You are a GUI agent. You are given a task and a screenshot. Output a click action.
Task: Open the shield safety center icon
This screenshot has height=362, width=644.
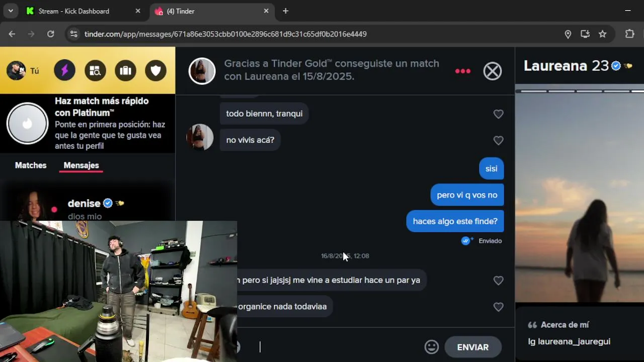click(x=156, y=70)
